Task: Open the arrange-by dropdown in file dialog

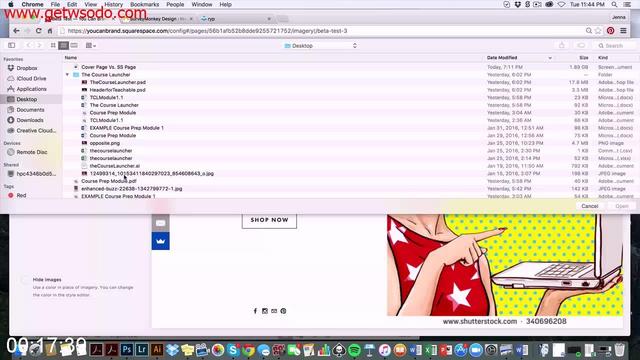Action: pyautogui.click(x=91, y=45)
